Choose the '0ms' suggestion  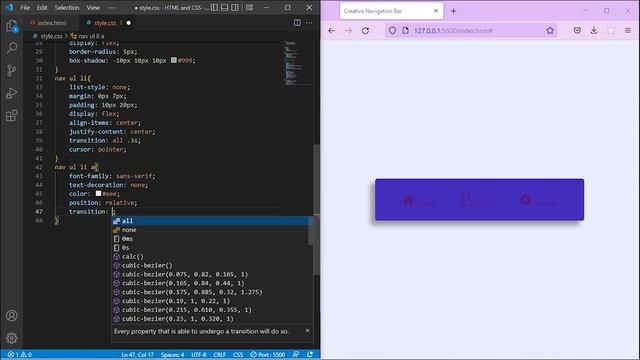click(210, 239)
